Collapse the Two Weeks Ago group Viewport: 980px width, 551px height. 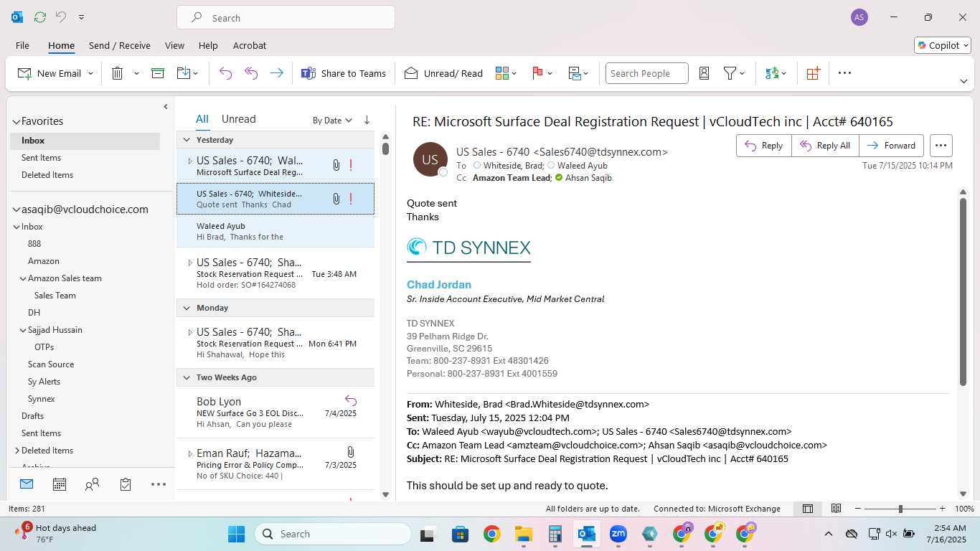pos(187,377)
